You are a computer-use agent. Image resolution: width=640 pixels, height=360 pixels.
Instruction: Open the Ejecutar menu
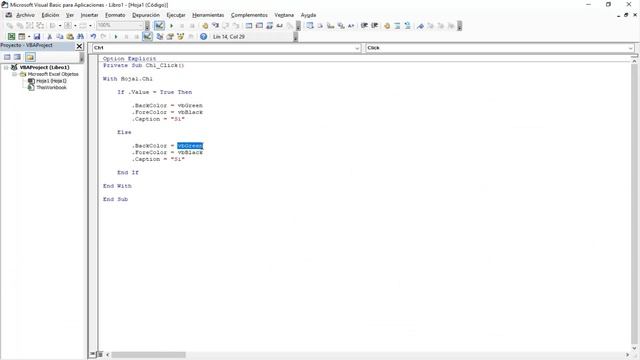[176, 15]
